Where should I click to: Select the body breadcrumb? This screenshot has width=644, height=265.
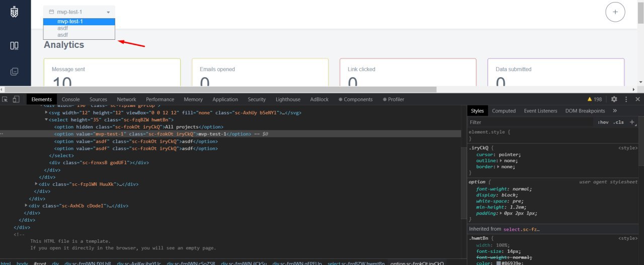point(22,262)
